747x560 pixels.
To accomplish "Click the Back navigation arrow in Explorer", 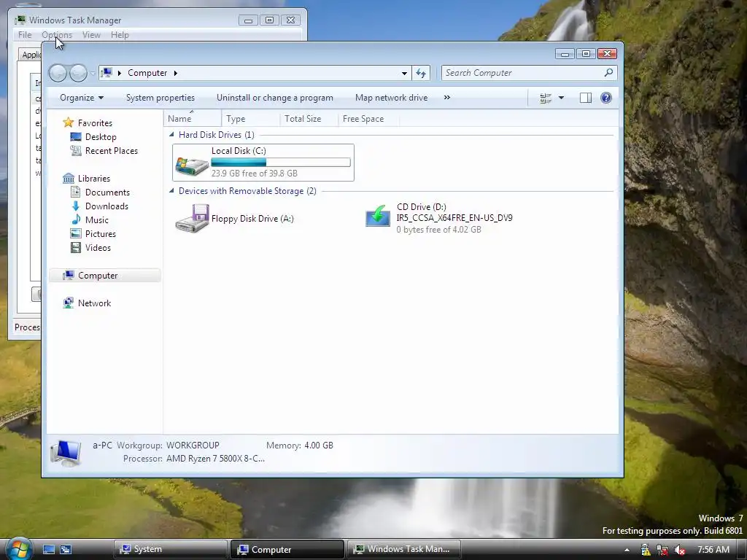I will (x=58, y=73).
